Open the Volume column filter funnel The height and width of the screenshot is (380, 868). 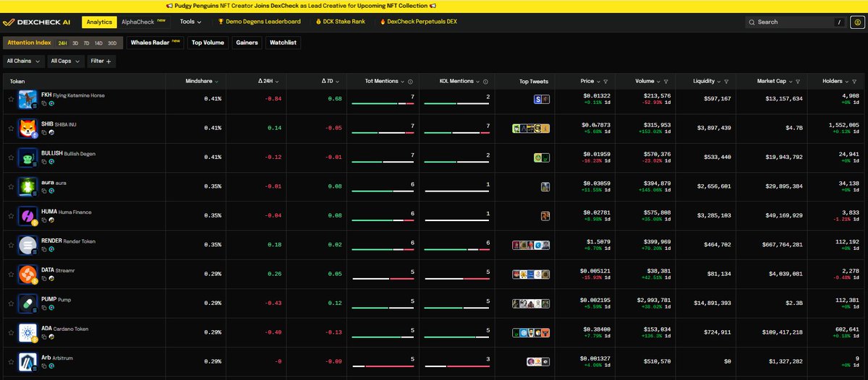coord(665,82)
